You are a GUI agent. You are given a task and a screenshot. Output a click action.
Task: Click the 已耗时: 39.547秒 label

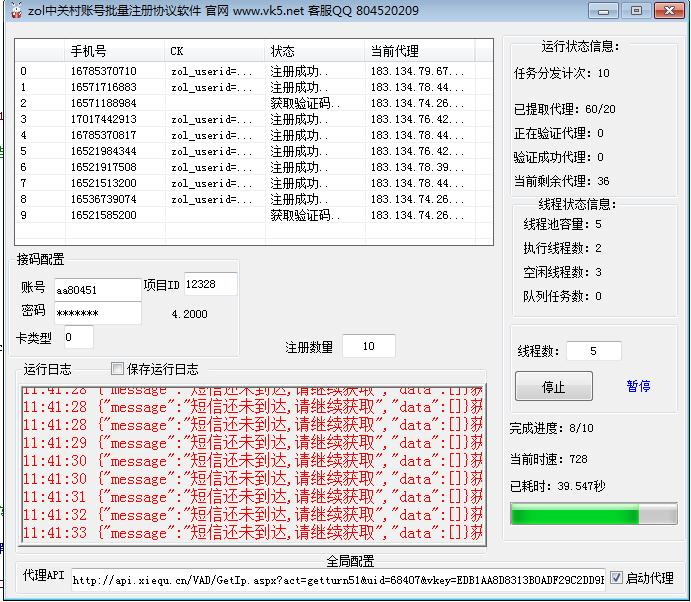coord(557,486)
